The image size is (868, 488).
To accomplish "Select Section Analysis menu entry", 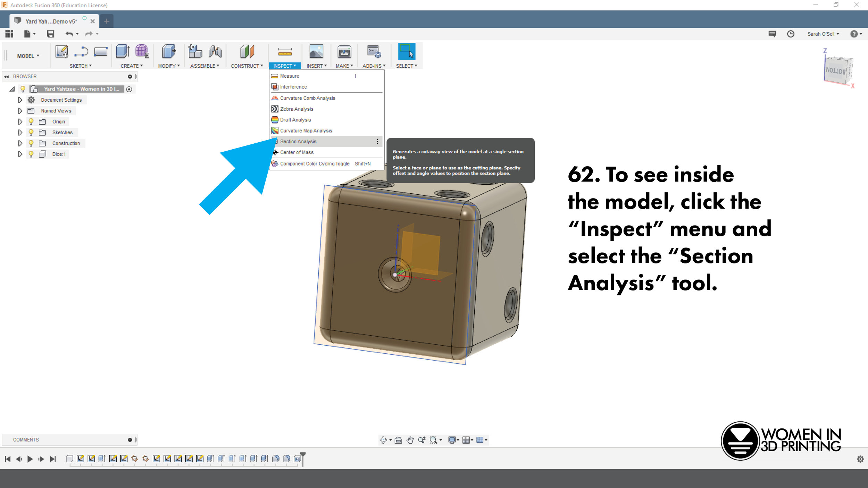I will pos(326,141).
